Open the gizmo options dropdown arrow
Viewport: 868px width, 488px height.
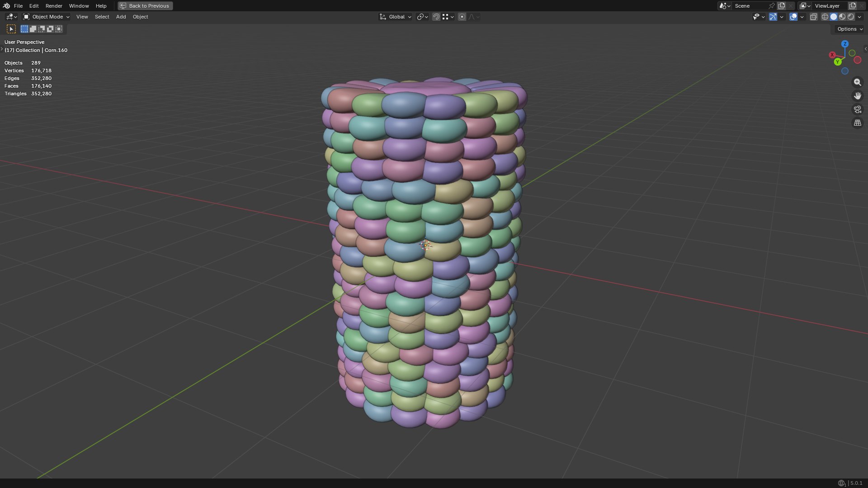tap(782, 17)
